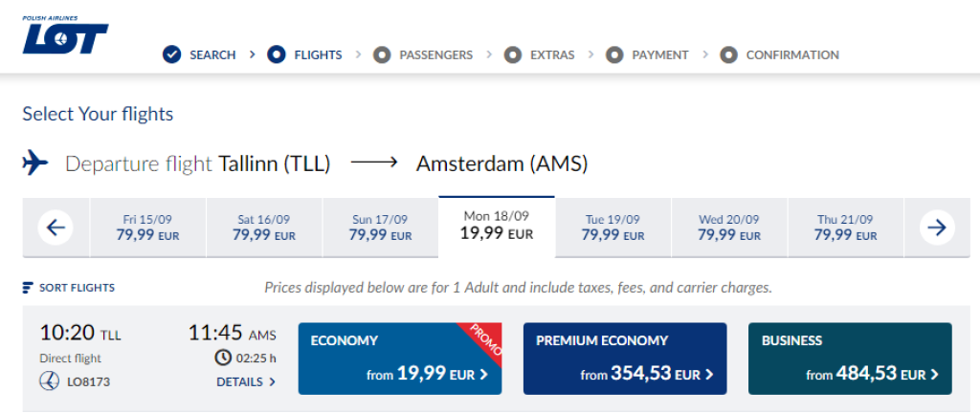Click the next dates right arrow
This screenshot has width=980, height=413.
937,228
